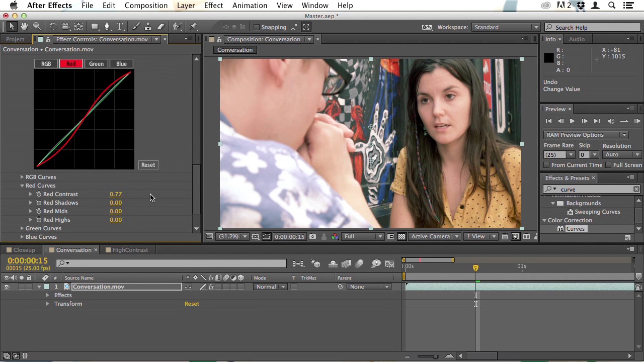Check the From Current Time option
Image resolution: width=644 pixels, height=362 pixels.
click(x=547, y=165)
